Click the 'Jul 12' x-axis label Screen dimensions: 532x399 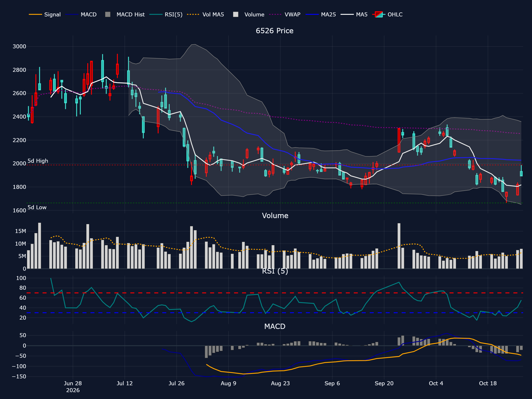tap(125, 383)
